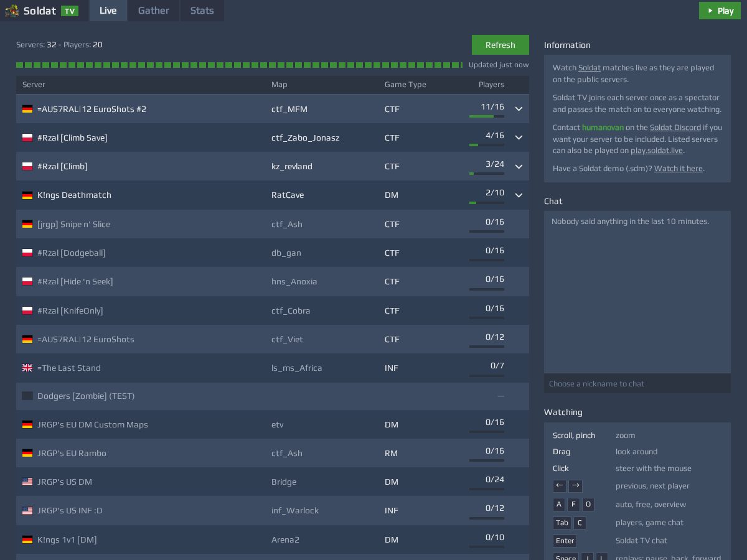Image resolution: width=747 pixels, height=560 pixels.
Task: Click the green TV badge
Action: point(70,11)
